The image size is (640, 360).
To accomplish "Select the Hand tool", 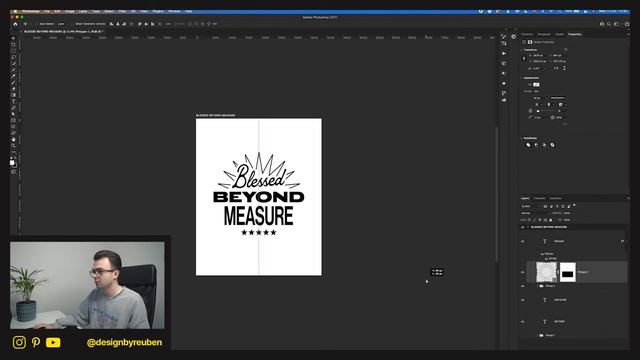I will pyautogui.click(x=13, y=139).
